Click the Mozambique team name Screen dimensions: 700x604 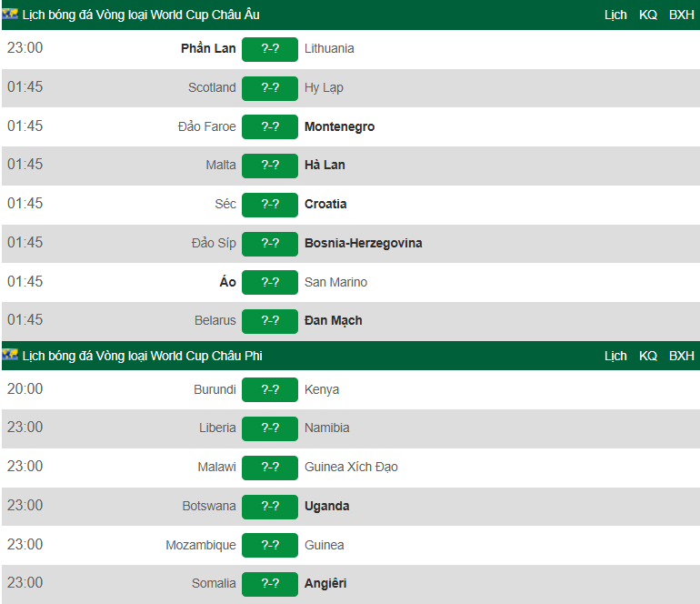pyautogui.click(x=201, y=545)
